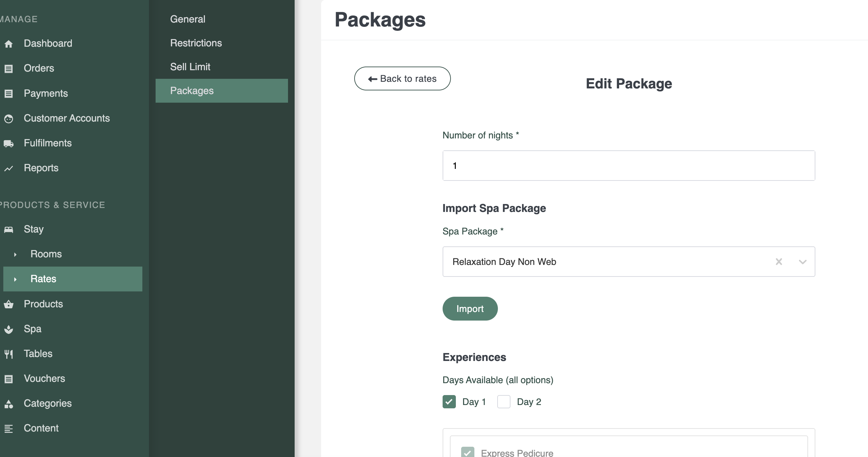Go back using Back to rates
The width and height of the screenshot is (868, 457).
[x=402, y=78]
